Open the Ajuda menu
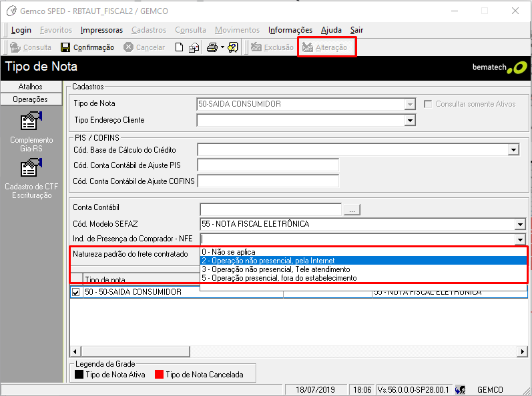Image resolution: width=532 pixels, height=396 pixels. (x=331, y=30)
